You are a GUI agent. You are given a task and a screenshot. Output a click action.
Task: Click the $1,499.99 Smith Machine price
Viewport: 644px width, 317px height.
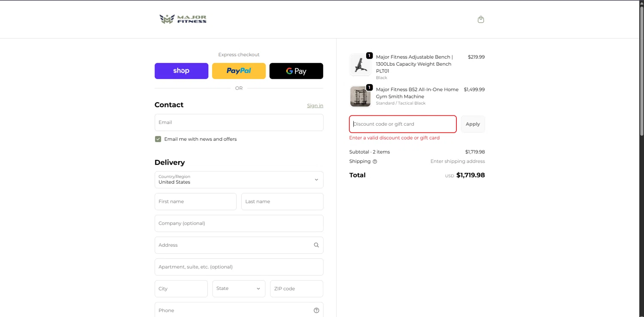474,90
